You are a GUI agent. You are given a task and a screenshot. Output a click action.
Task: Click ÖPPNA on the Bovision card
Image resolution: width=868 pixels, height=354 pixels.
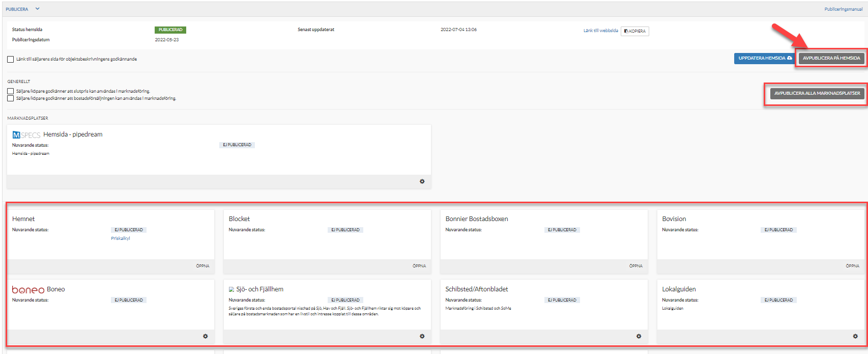click(853, 266)
